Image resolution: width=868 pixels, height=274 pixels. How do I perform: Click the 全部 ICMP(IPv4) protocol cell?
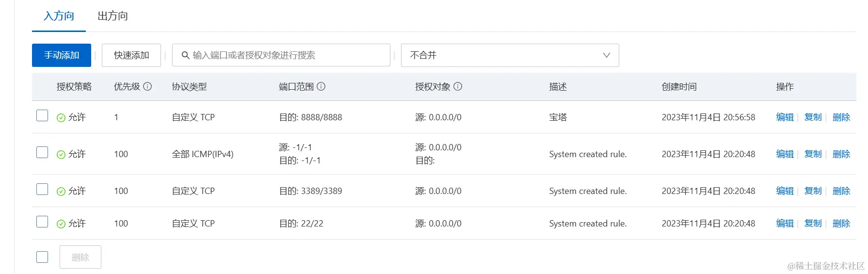point(203,154)
